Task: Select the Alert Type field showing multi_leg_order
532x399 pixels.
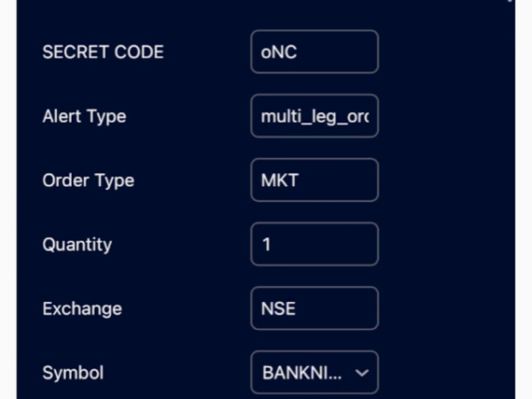Action: (314, 116)
